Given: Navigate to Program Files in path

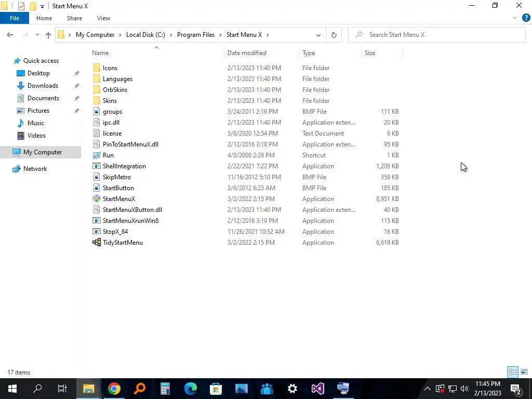Looking at the screenshot, I should pos(196,35).
